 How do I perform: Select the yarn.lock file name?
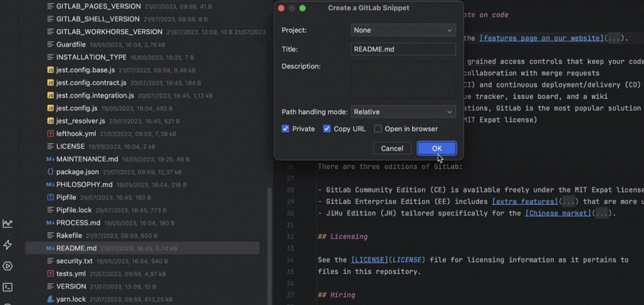[x=71, y=299]
